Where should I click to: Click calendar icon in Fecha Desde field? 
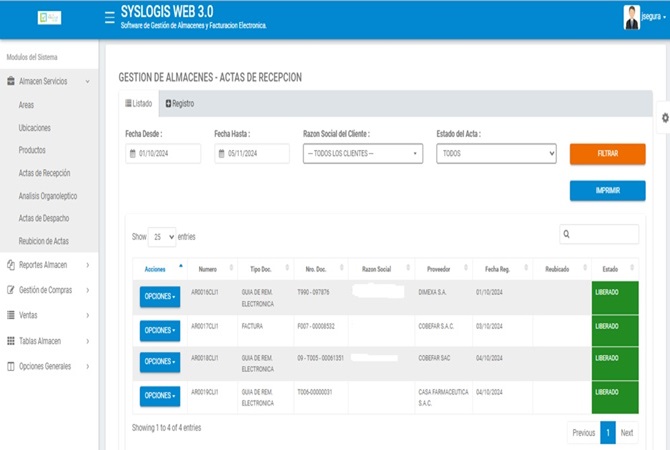pos(132,153)
